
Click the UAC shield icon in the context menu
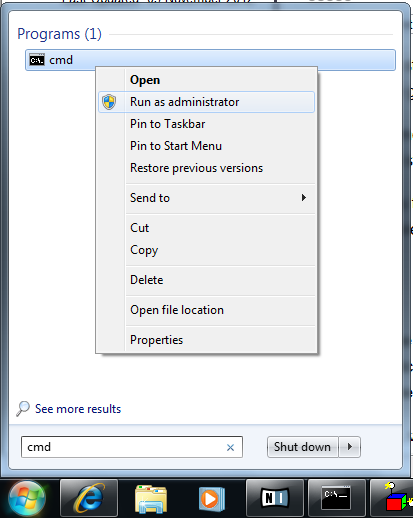[109, 102]
